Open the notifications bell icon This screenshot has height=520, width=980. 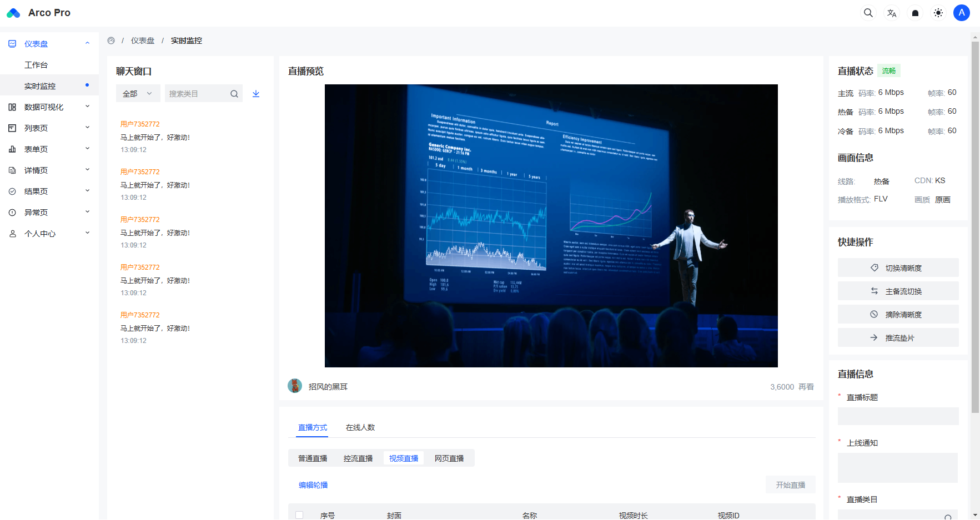pos(915,13)
